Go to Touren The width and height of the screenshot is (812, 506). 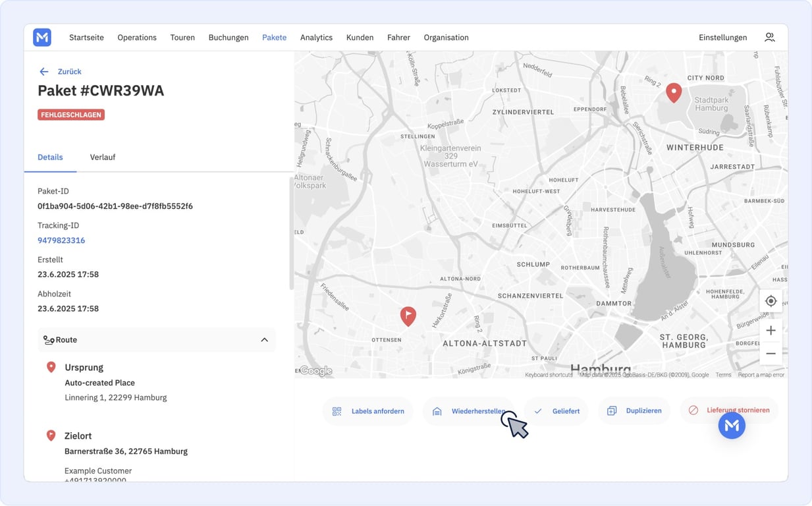point(182,38)
